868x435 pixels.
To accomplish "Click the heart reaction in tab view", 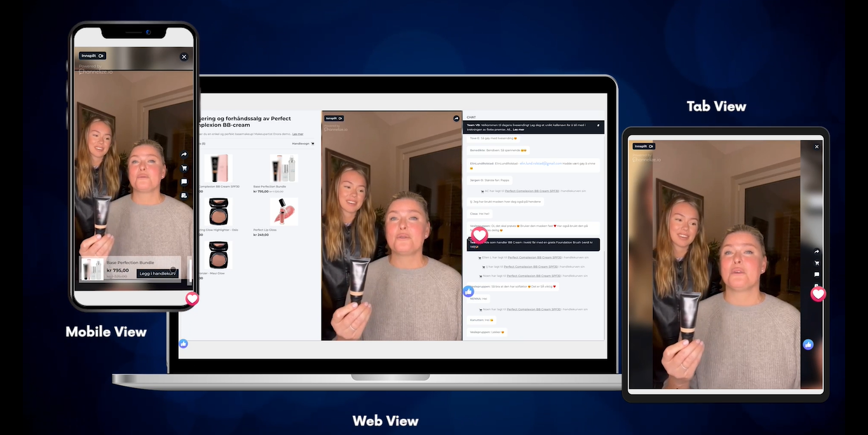I will point(818,294).
